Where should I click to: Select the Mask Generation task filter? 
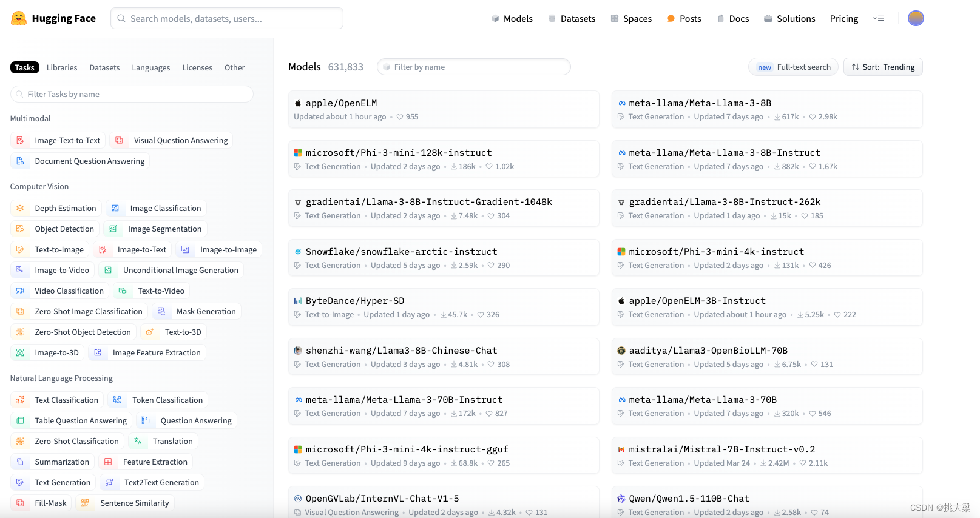pos(197,311)
